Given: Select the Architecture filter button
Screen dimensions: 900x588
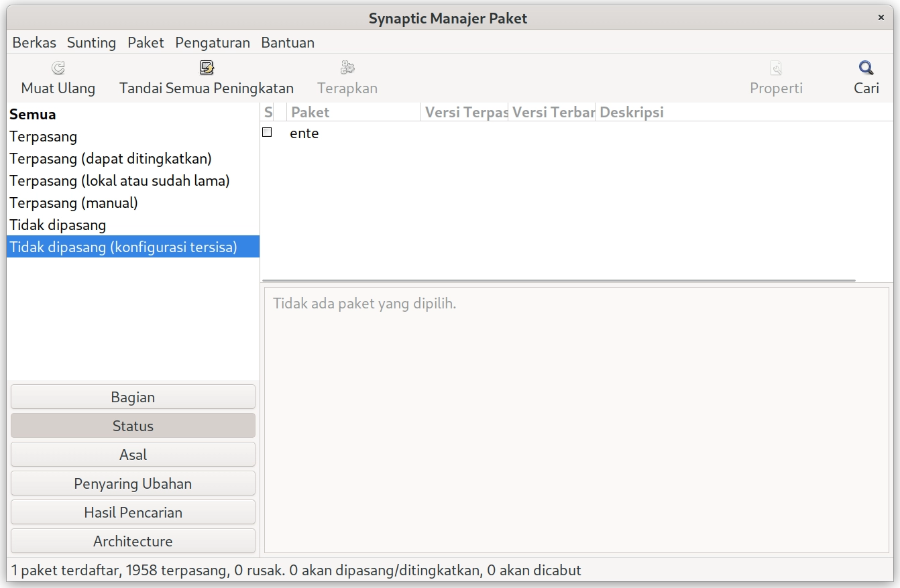Looking at the screenshot, I should click(x=133, y=541).
